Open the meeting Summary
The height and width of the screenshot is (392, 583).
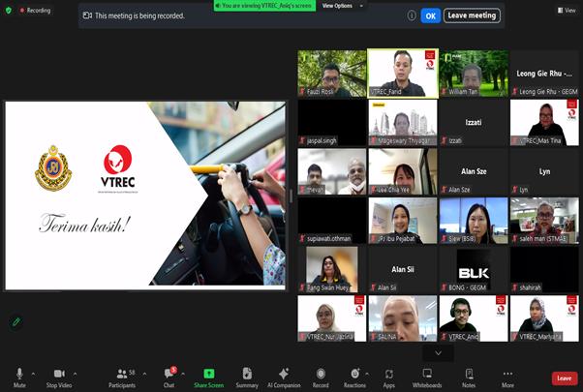click(x=247, y=376)
